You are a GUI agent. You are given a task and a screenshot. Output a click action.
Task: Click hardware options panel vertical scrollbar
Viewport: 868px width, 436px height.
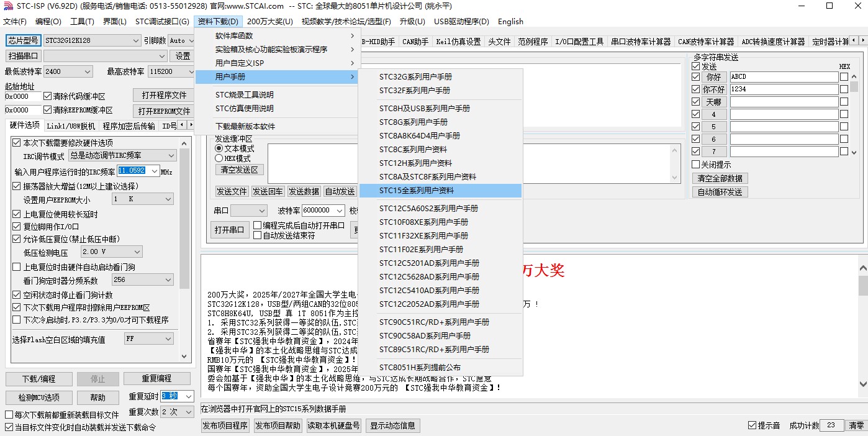[185, 248]
